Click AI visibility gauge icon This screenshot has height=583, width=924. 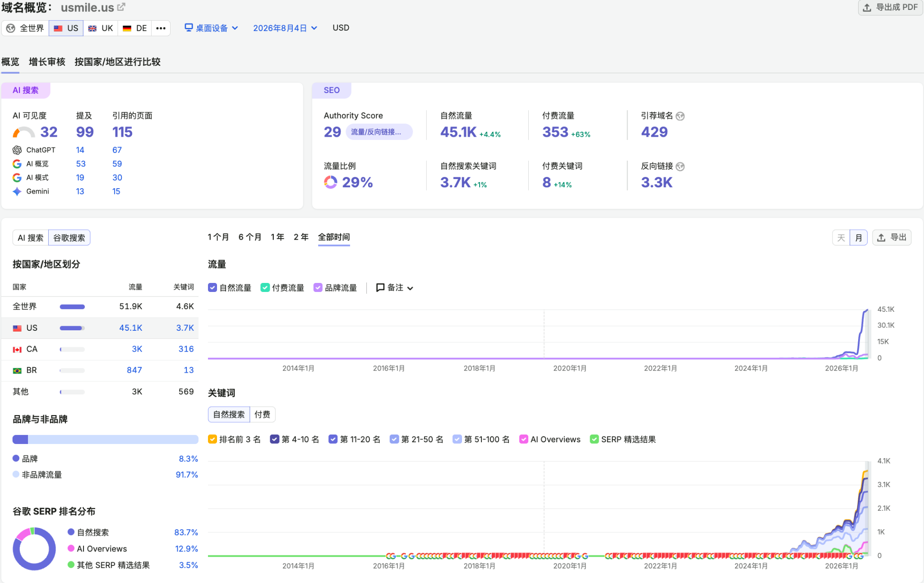click(23, 132)
